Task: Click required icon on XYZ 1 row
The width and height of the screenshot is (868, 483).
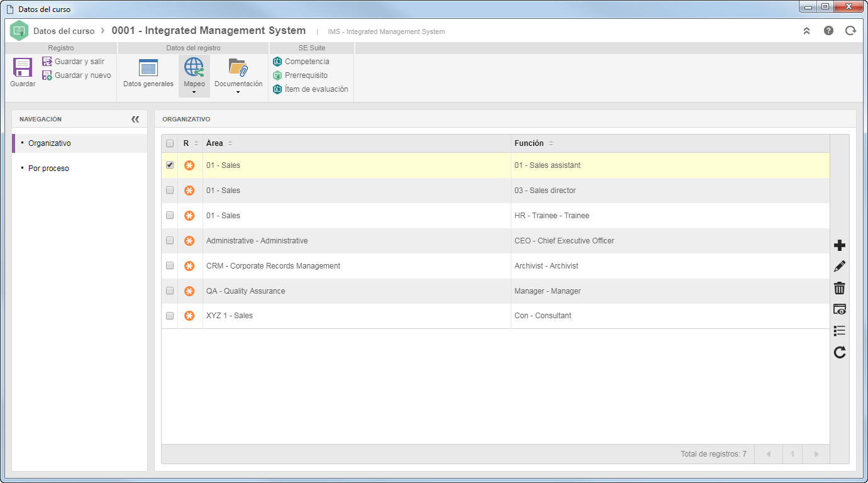Action: [x=189, y=316]
